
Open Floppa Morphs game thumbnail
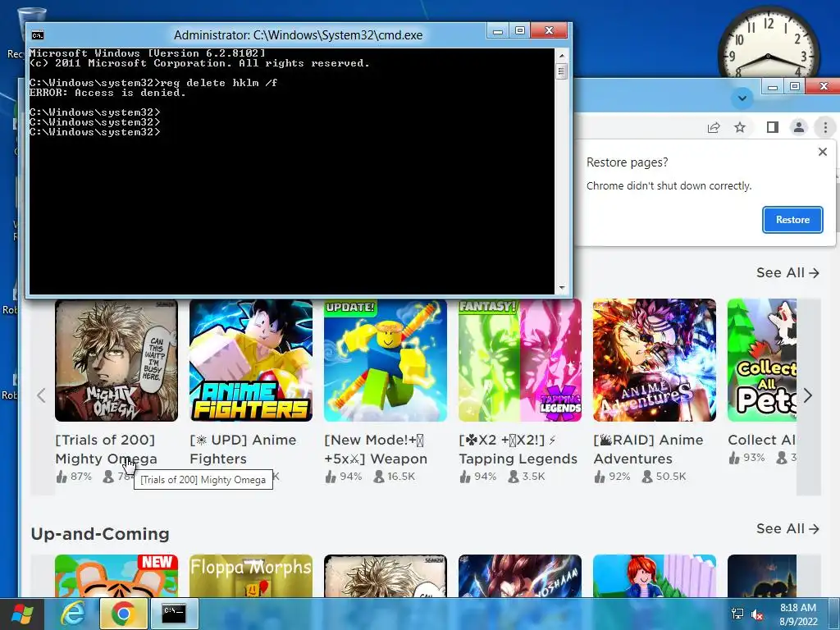[x=251, y=576]
